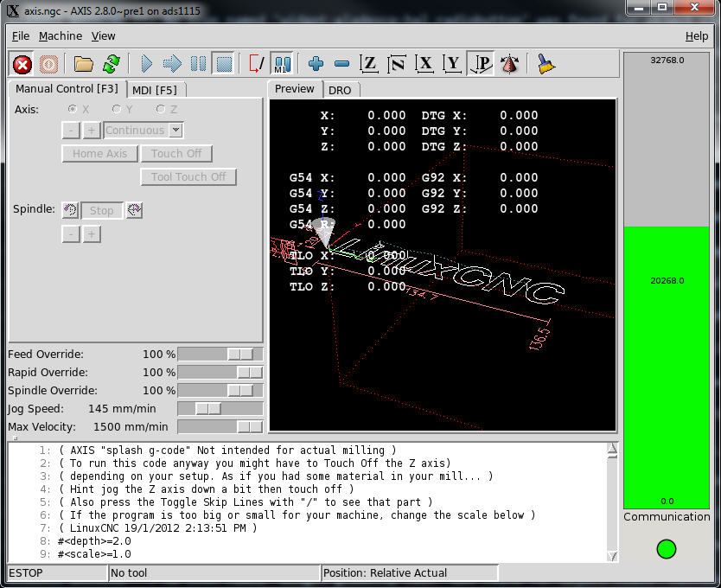The width and height of the screenshot is (721, 588).
Task: Pause program execution
Action: pos(198,64)
